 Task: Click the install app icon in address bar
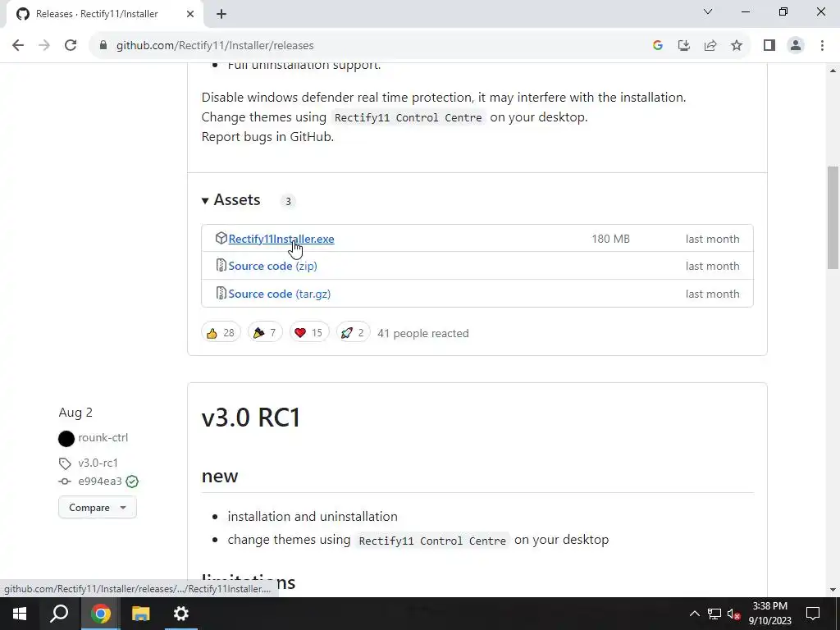click(684, 46)
